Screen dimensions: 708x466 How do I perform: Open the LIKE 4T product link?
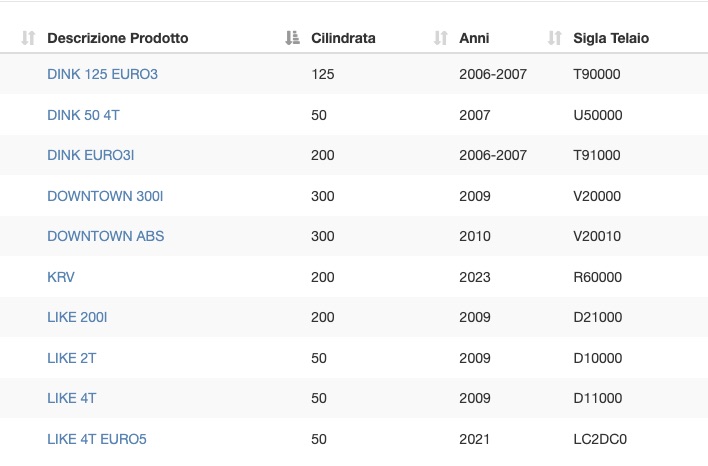[x=72, y=398]
